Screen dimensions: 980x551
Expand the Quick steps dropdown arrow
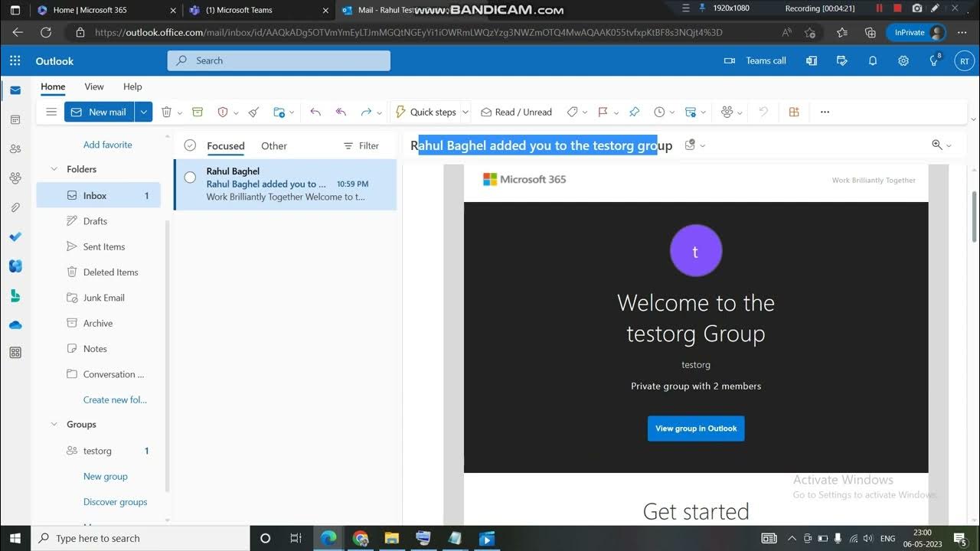point(465,112)
